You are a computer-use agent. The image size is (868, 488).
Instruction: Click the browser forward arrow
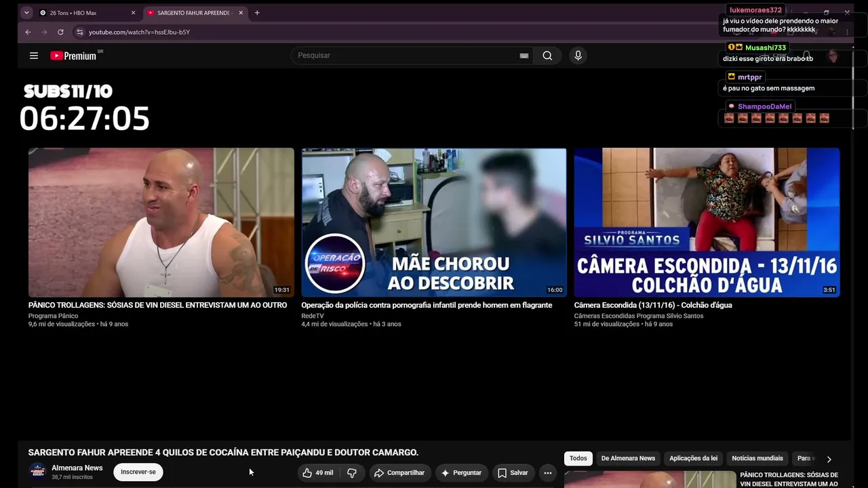click(44, 32)
